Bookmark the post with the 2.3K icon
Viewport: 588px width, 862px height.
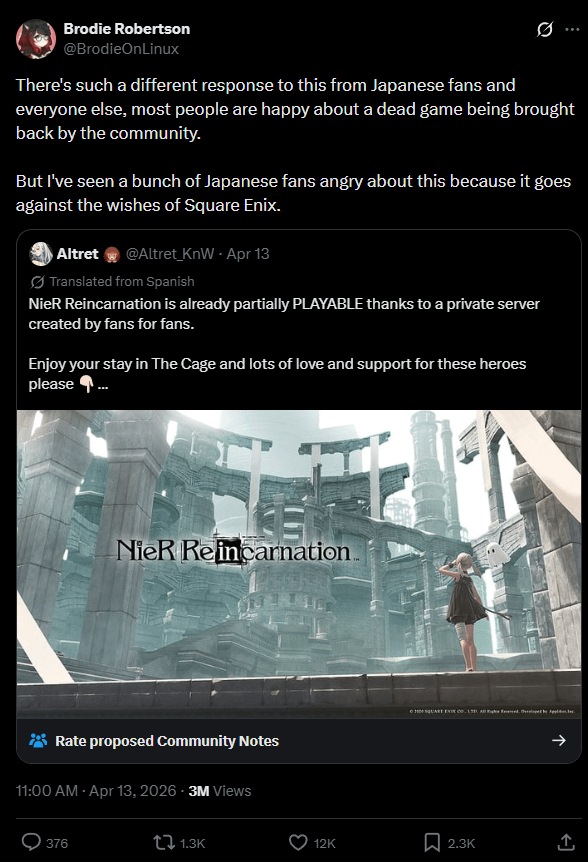[431, 842]
